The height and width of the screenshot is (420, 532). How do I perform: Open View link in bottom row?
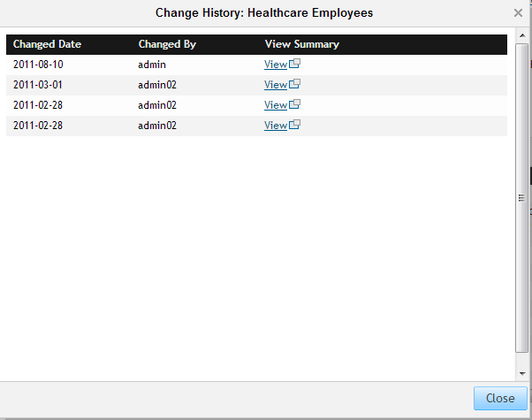(276, 126)
